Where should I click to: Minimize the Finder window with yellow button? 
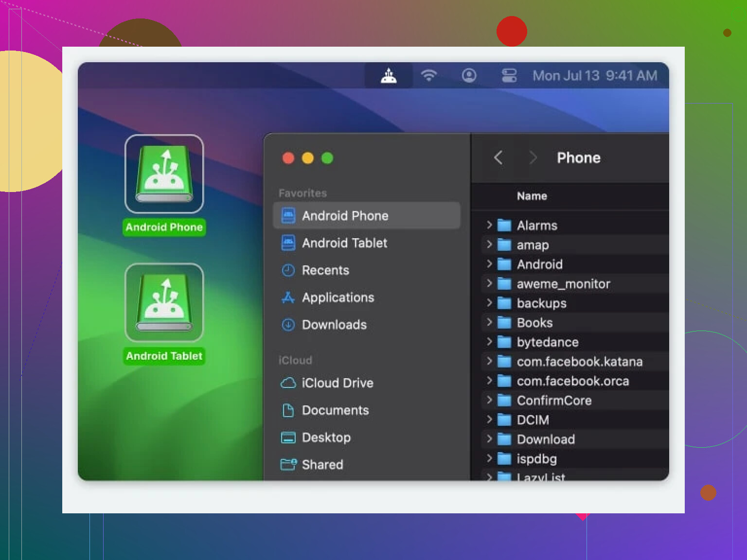point(308,158)
